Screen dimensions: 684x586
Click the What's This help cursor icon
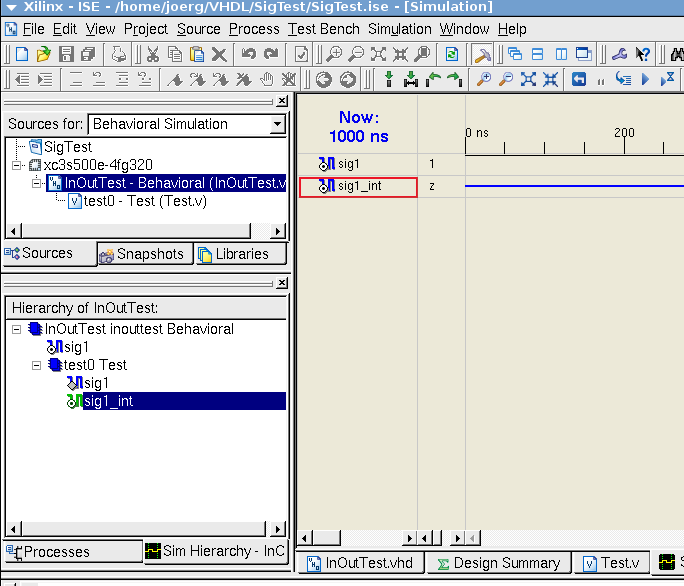click(643, 54)
